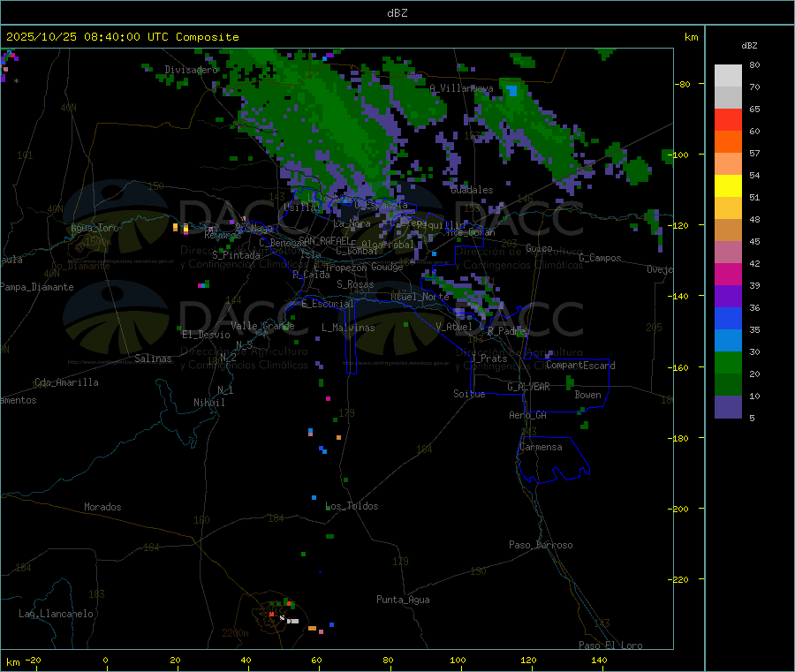
Task: Click the 'Goudge' place label
Action: (x=387, y=267)
